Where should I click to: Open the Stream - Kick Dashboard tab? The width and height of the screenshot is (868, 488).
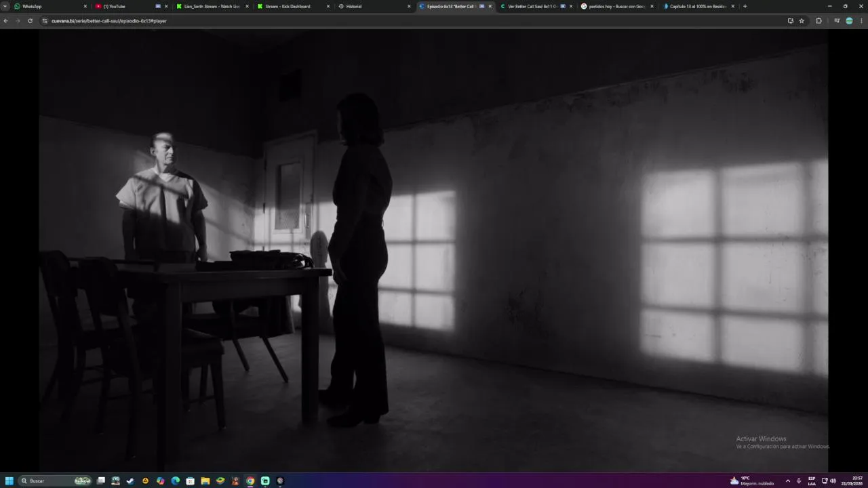[293, 6]
